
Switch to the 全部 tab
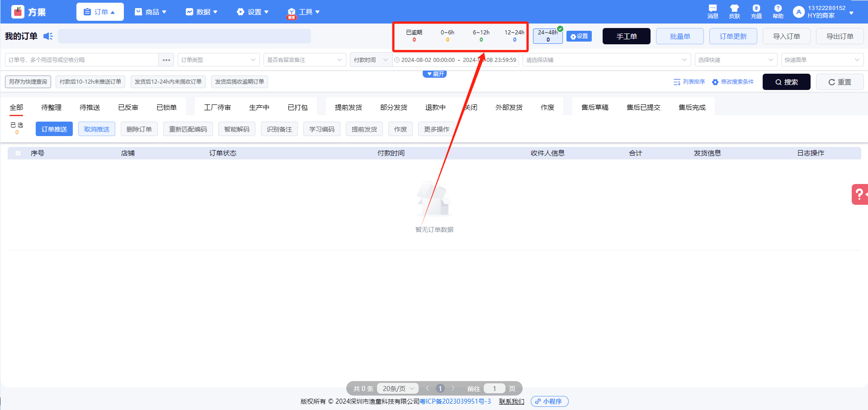[x=16, y=108]
